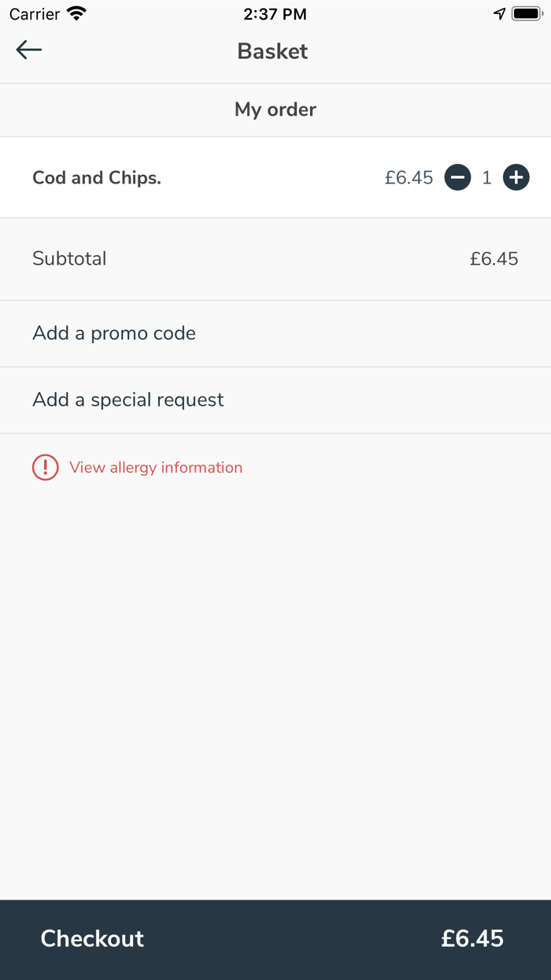
Task: Tap the Subtotal label
Action: click(x=69, y=258)
